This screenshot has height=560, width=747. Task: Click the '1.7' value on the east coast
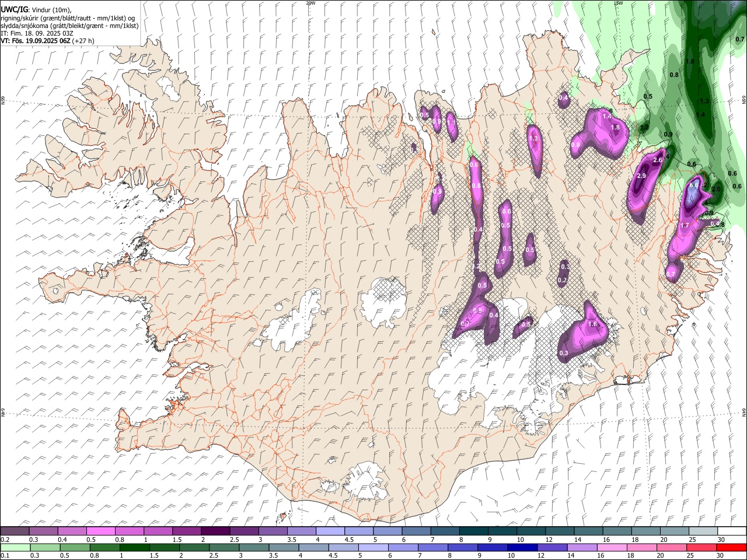tap(685, 225)
